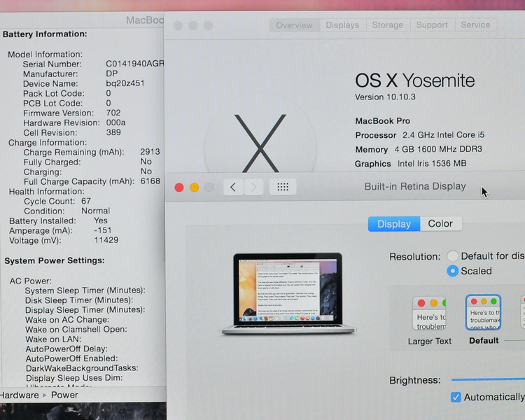Open Overview tab in About This Mac
This screenshot has height=420, width=525.
(x=294, y=25)
